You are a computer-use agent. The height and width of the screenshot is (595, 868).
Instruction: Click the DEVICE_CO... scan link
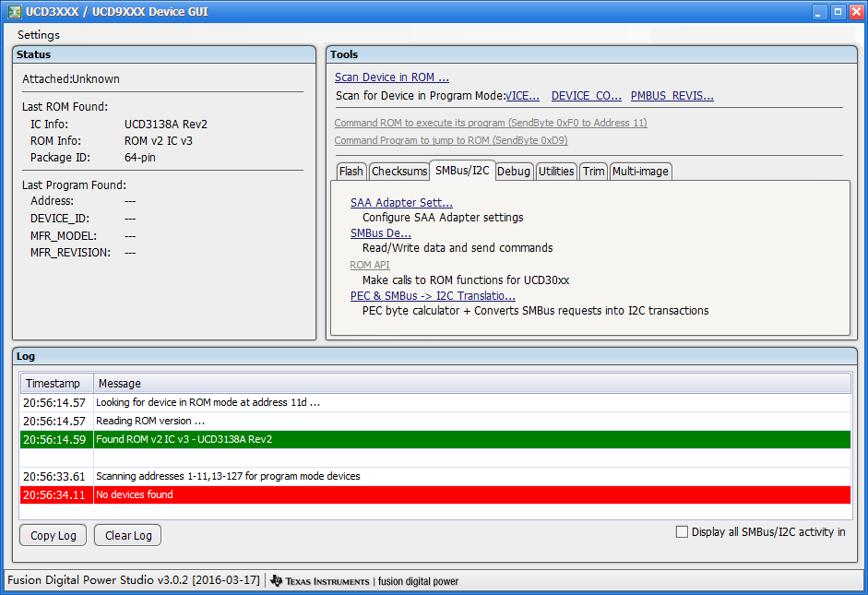click(587, 96)
